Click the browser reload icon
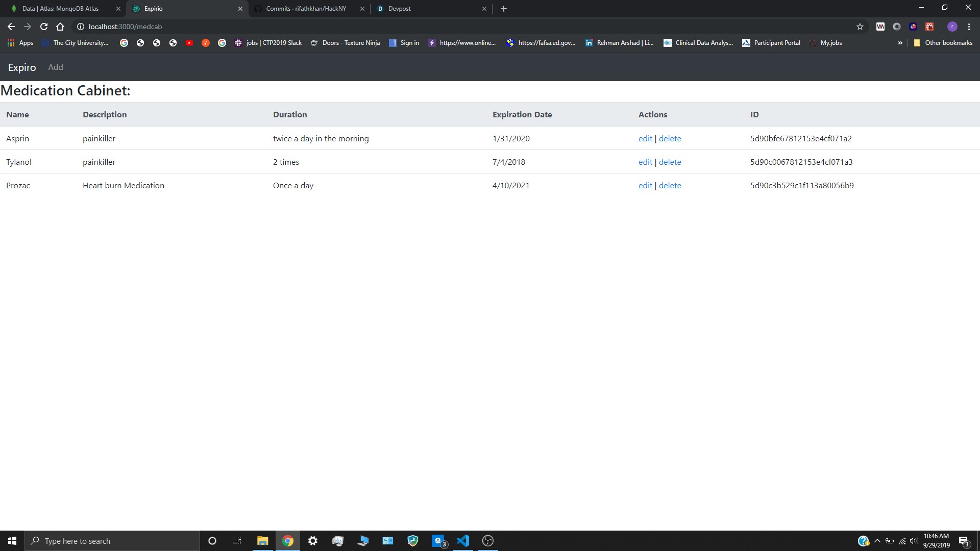This screenshot has height=551, width=980. point(44,27)
